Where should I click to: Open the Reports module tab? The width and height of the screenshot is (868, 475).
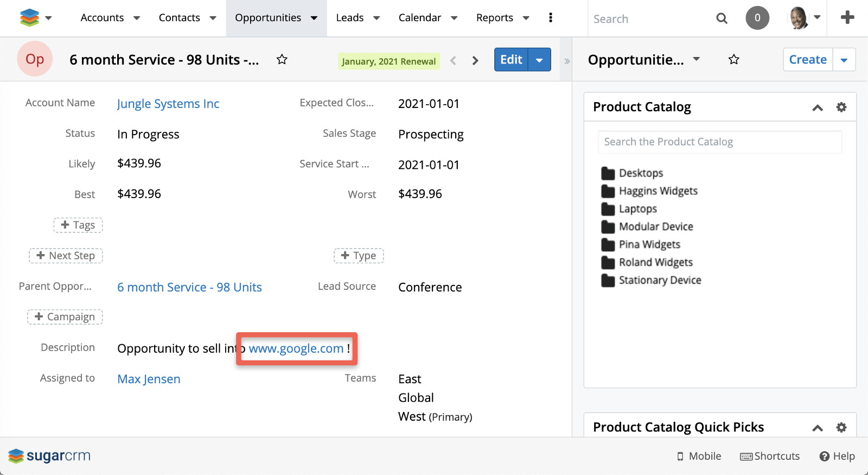coord(494,18)
